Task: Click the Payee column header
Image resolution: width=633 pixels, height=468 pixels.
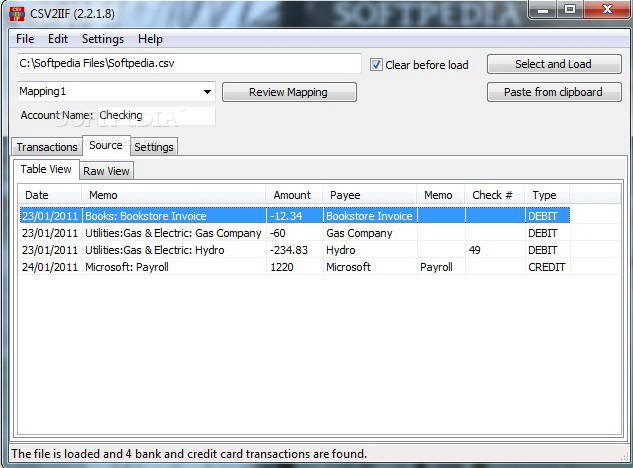Action: (x=369, y=195)
